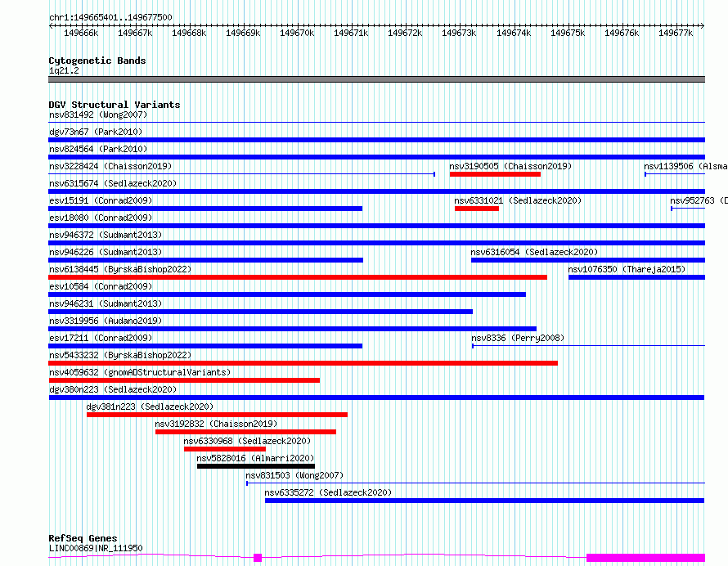Select the esv15191 (Conrad2009) blue bar
The height and width of the screenshot is (566, 728).
[205, 209]
